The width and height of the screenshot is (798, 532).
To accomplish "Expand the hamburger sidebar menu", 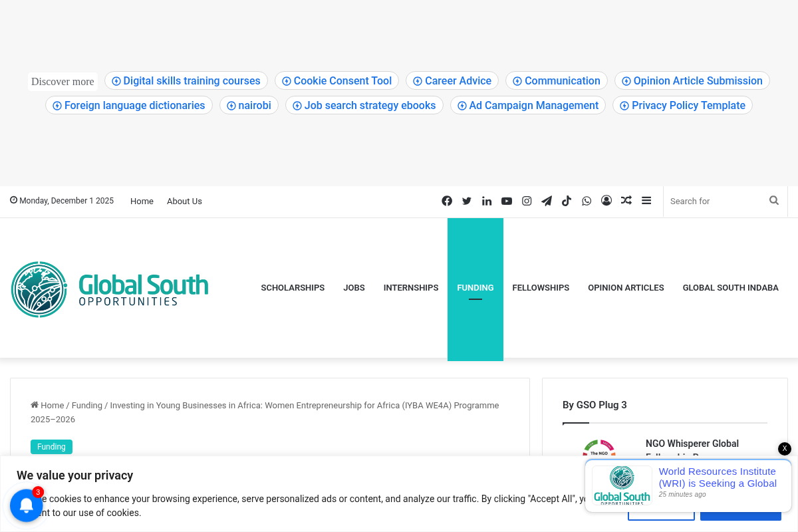I will [x=646, y=201].
